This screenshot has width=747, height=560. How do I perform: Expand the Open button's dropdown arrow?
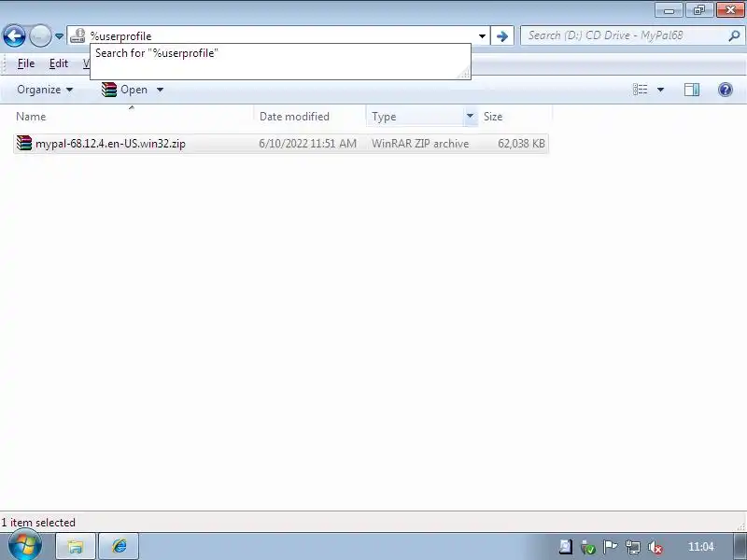(x=160, y=90)
